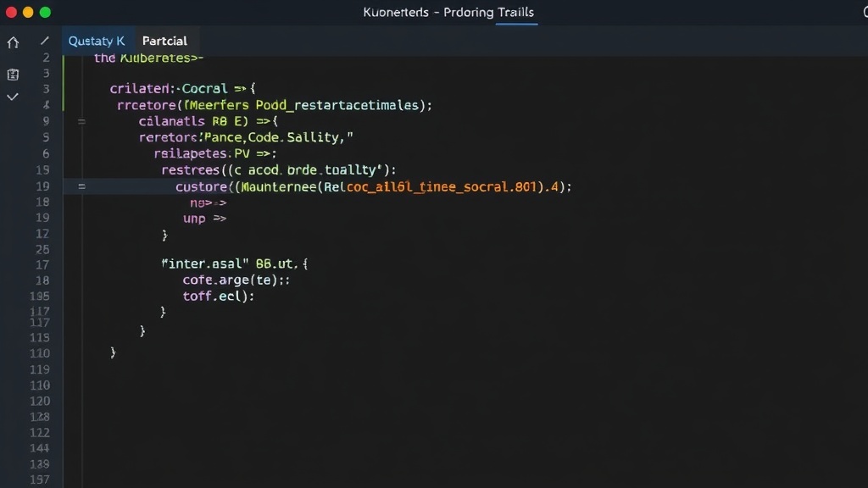Click line number 195 in the gutter
This screenshot has height=488, width=868.
tap(40, 296)
